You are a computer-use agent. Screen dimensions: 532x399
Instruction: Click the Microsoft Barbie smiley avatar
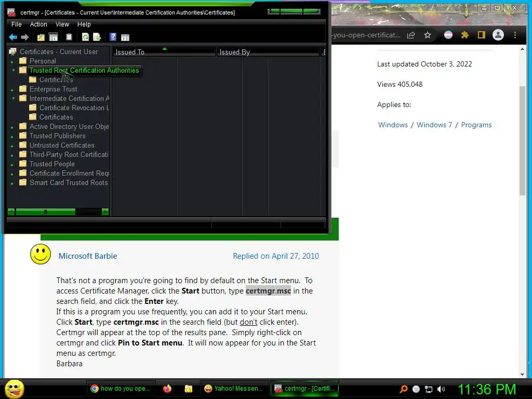point(41,254)
